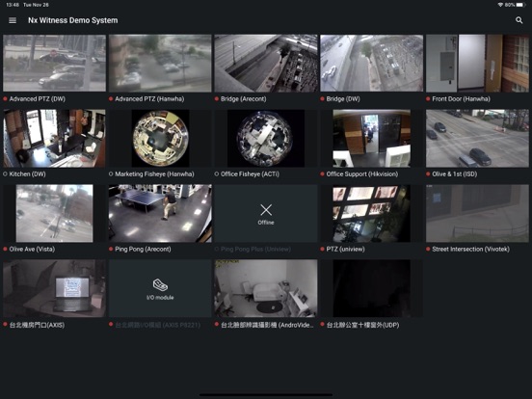Click the (AndroVide... camera label
The width and height of the screenshot is (532, 399).
point(267,325)
